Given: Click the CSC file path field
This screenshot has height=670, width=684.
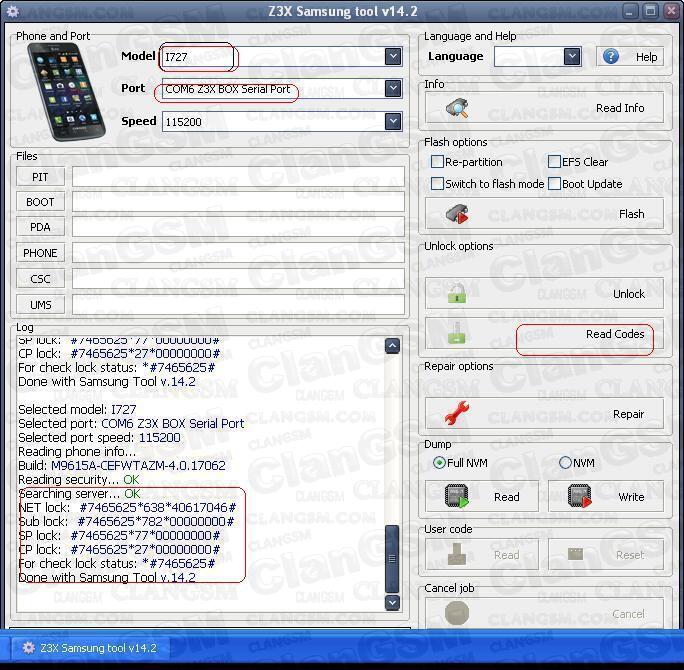Looking at the screenshot, I should click(238, 279).
